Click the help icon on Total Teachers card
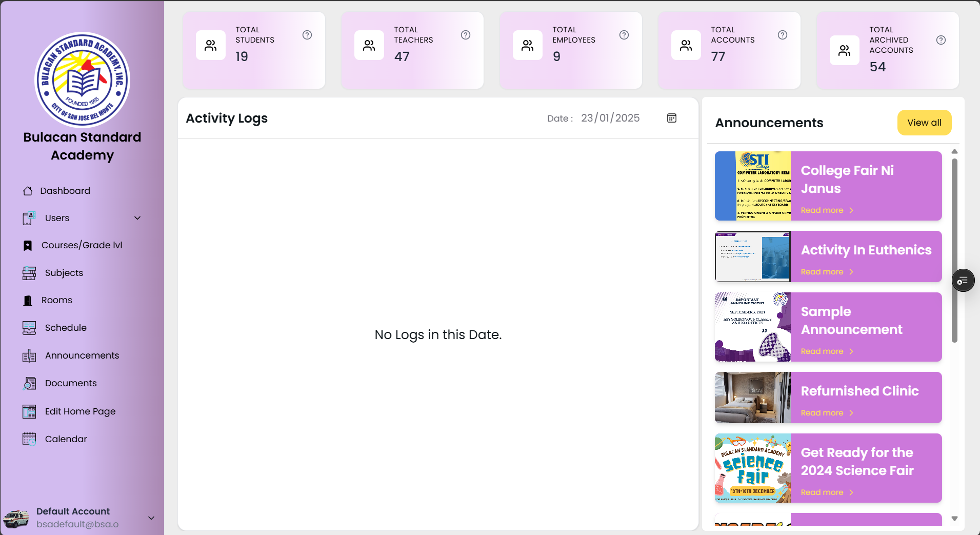The height and width of the screenshot is (535, 980). (466, 35)
